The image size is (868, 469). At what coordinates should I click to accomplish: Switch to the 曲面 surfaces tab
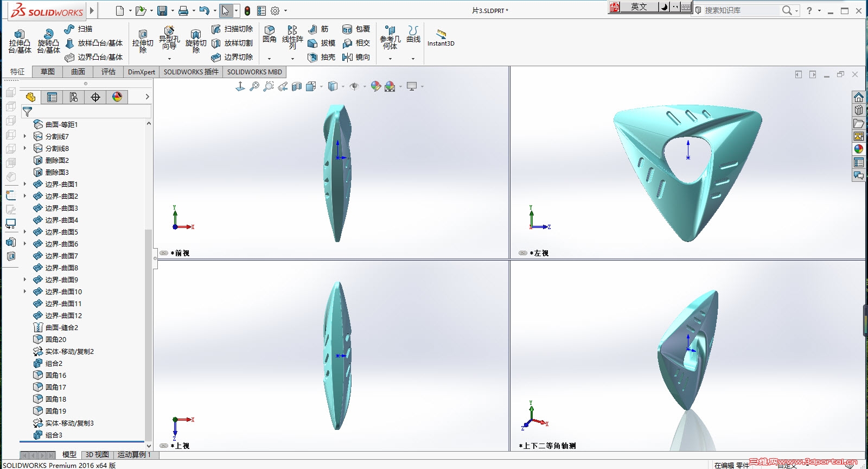tap(78, 72)
